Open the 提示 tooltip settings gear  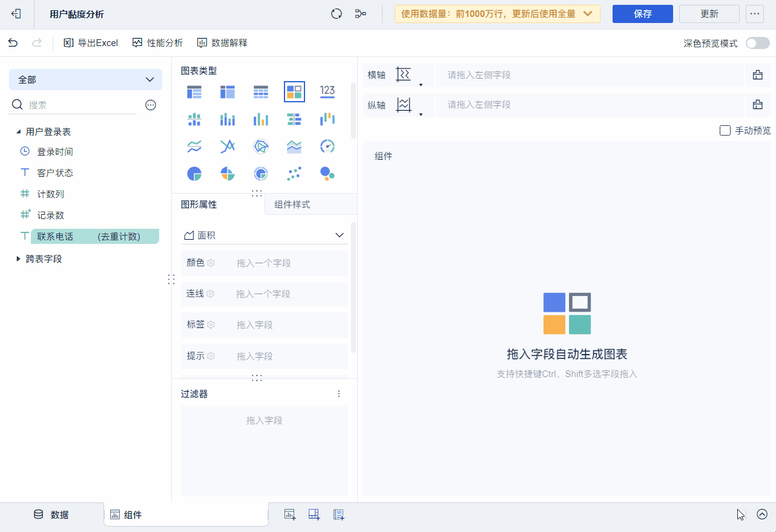coord(211,356)
